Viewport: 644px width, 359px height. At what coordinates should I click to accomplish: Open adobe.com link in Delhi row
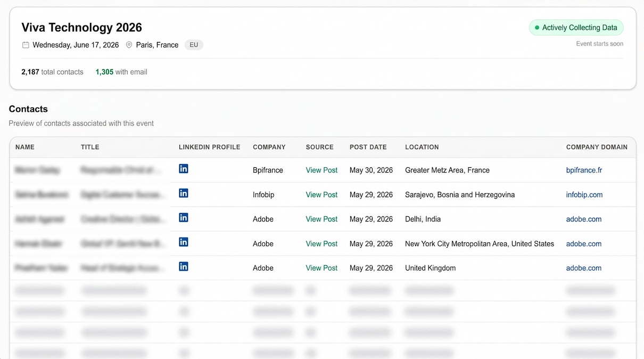coord(584,219)
